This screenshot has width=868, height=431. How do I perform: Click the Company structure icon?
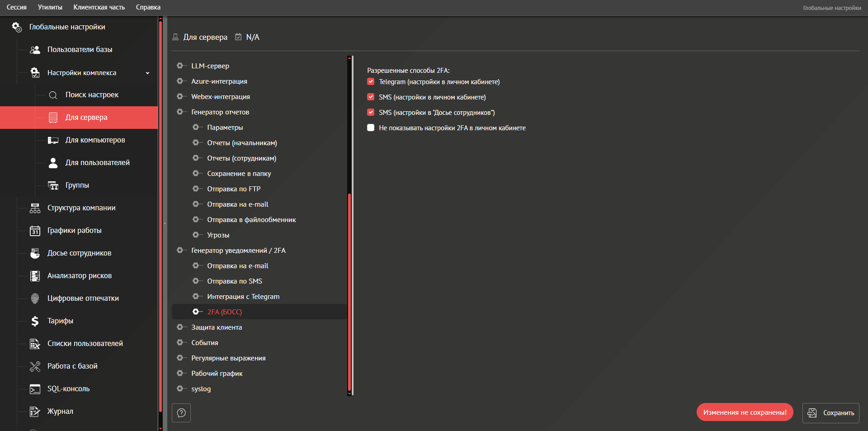pyautogui.click(x=35, y=208)
